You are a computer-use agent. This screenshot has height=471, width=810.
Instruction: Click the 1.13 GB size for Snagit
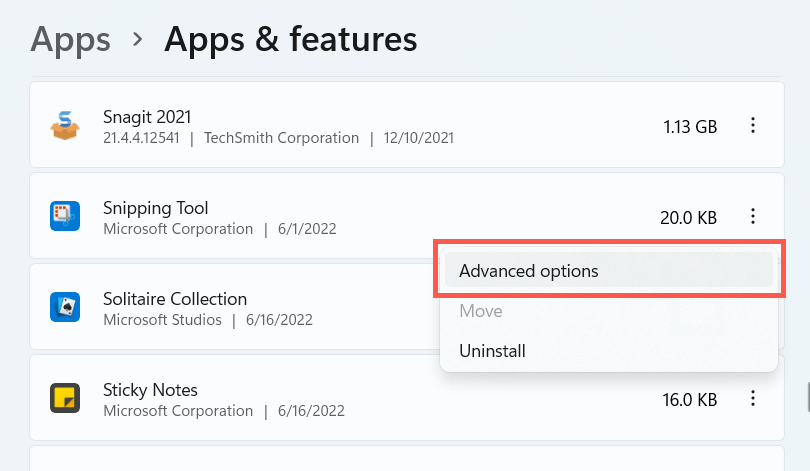click(690, 127)
